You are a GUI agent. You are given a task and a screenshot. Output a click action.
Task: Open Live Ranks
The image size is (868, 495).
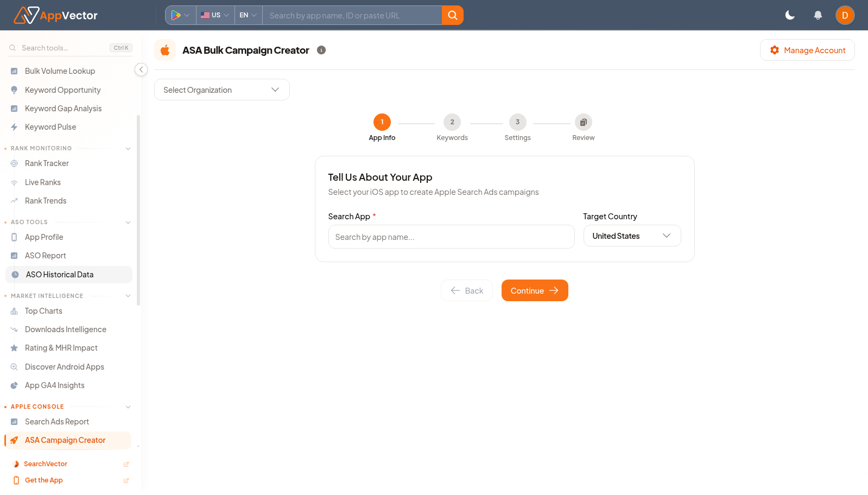coord(43,182)
